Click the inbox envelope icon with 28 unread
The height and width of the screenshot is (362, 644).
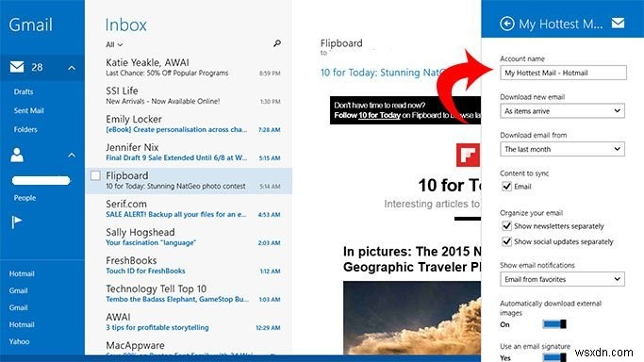[17, 67]
